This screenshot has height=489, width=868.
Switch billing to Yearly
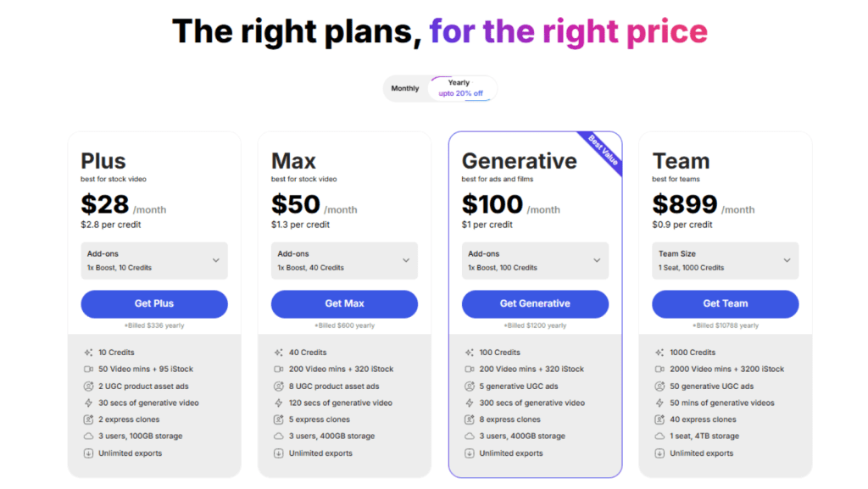click(x=459, y=88)
